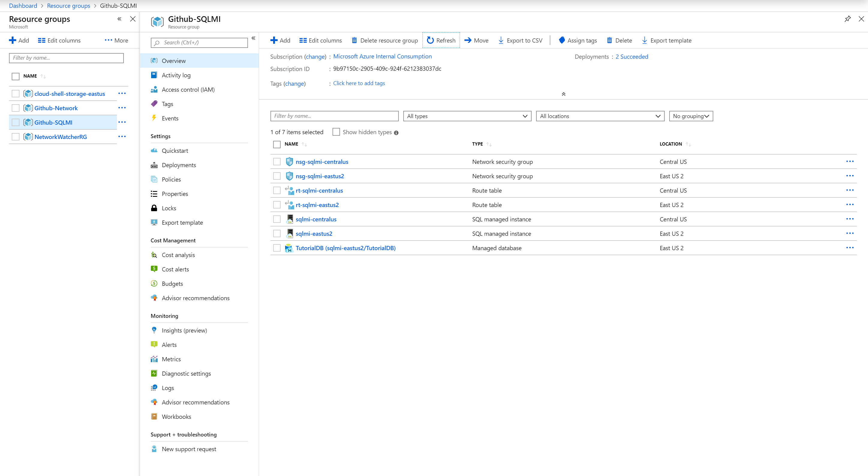
Task: Check the Github-Network resource group checkbox
Action: (16, 108)
